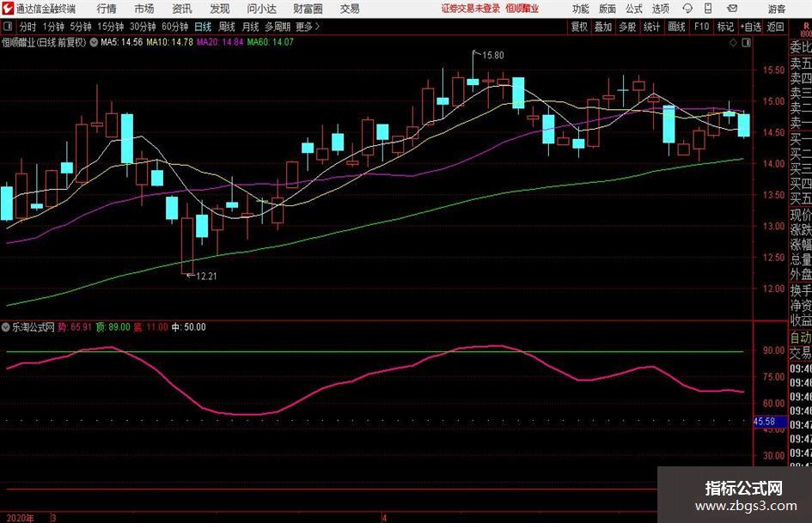
Task: Click the 14.50 price axis label
Action: coord(773,132)
